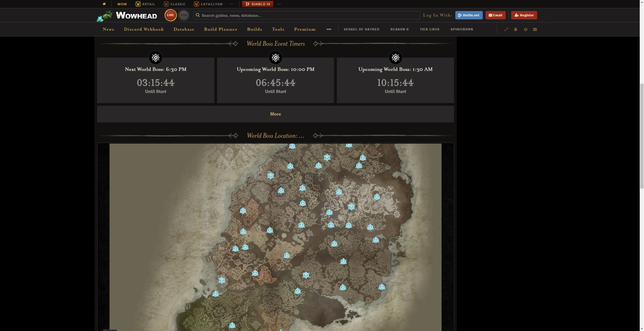
Task: Click the language globe icon
Action: pos(526,29)
